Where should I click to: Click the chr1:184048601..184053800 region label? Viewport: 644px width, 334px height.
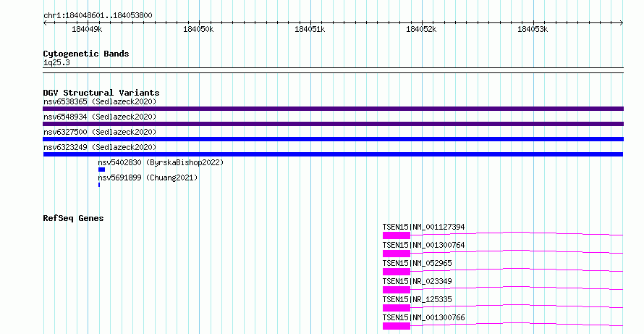click(x=98, y=16)
